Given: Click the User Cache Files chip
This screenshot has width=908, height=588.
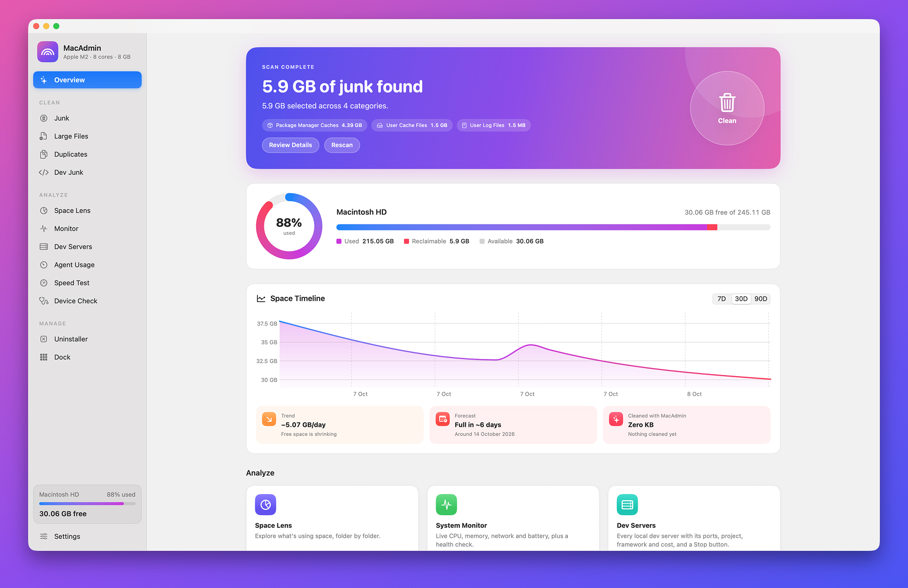Looking at the screenshot, I should [x=412, y=126].
